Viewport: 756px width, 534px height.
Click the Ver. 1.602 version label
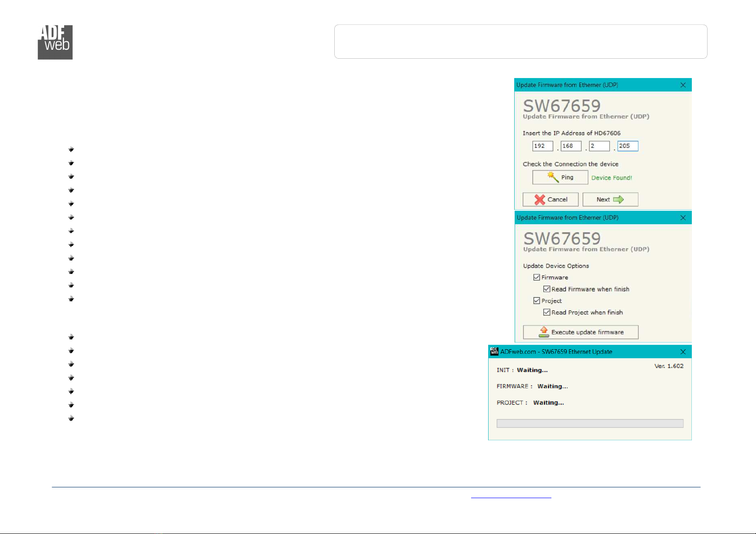coord(669,366)
